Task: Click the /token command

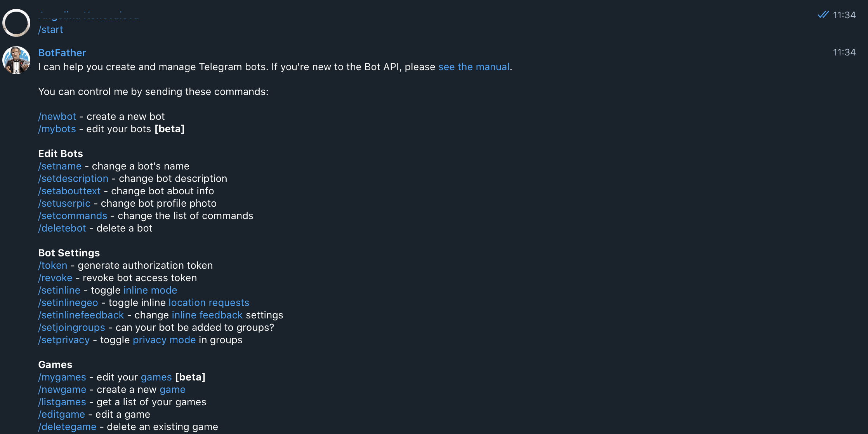Action: [x=53, y=265]
